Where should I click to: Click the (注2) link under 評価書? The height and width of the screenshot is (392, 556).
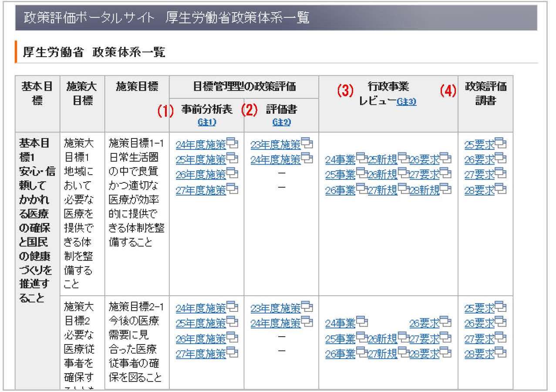(281, 123)
